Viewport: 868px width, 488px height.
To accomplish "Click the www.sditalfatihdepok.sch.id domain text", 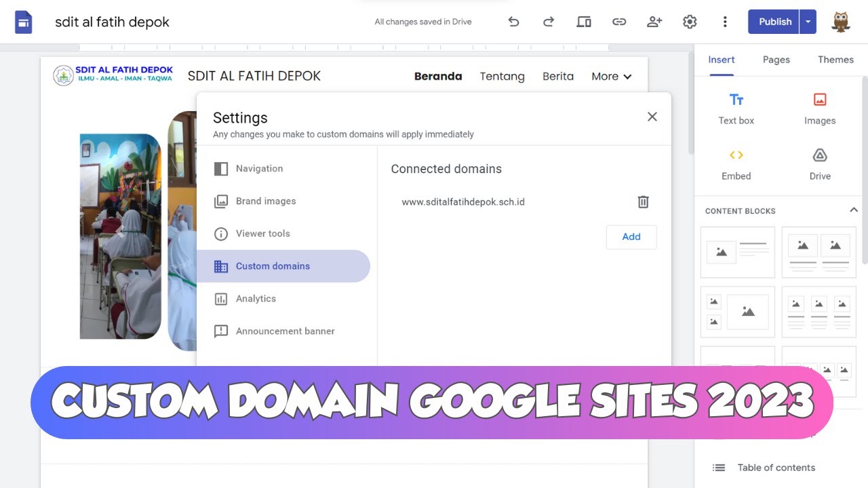I will 463,202.
